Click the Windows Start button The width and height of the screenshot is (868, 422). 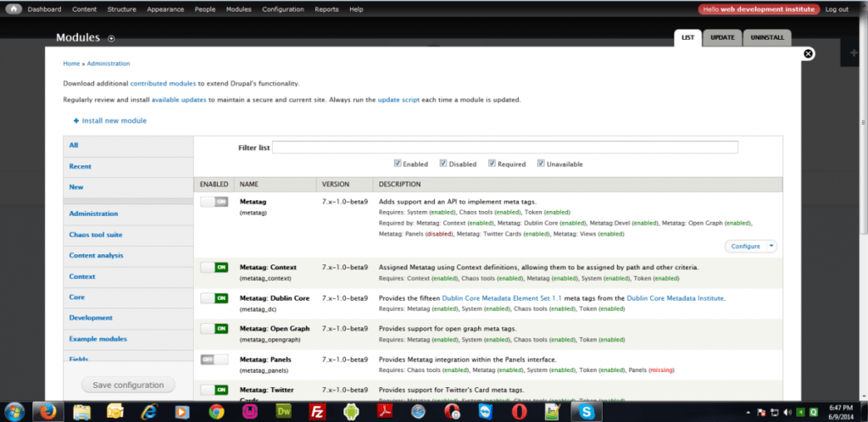pyautogui.click(x=15, y=411)
